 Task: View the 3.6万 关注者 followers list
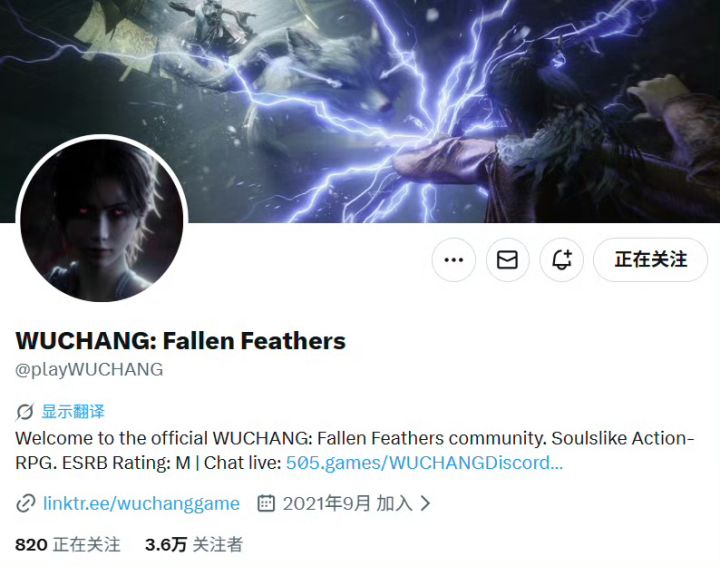[193, 545]
